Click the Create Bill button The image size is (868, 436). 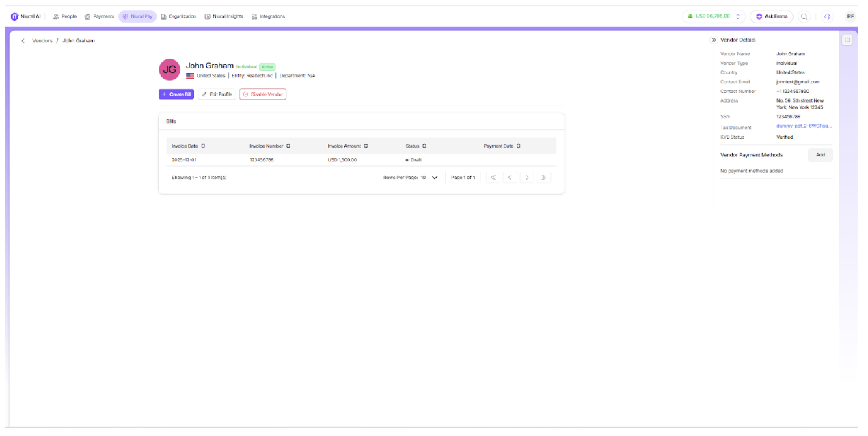(176, 94)
